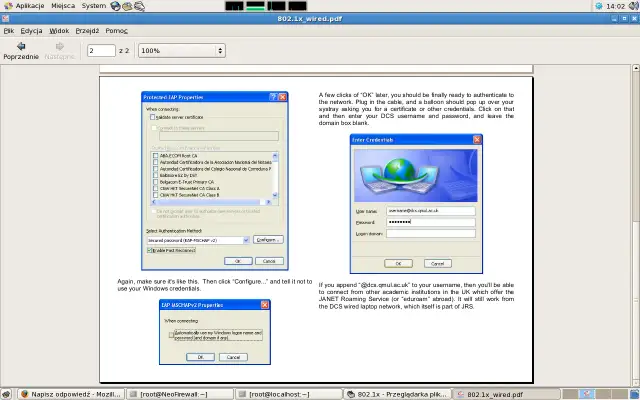
Task: Click the Aplikacje menu foot icon
Action: pos(8,6)
